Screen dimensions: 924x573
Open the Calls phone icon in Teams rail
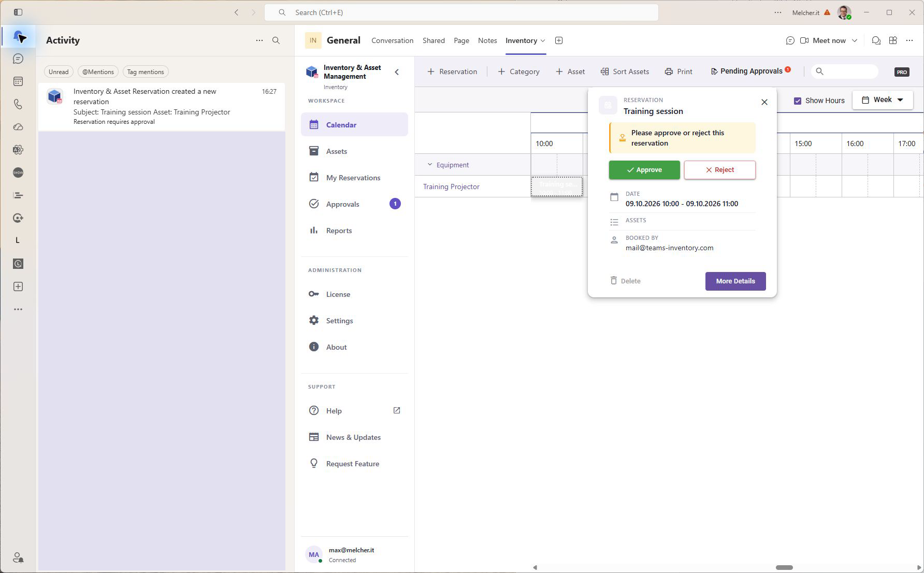pos(18,104)
